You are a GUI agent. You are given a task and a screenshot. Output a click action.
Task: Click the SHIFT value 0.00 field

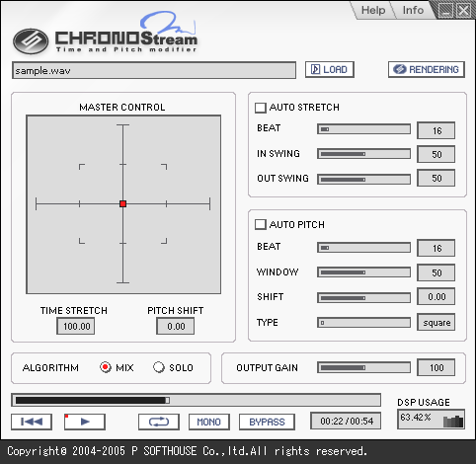point(436,296)
